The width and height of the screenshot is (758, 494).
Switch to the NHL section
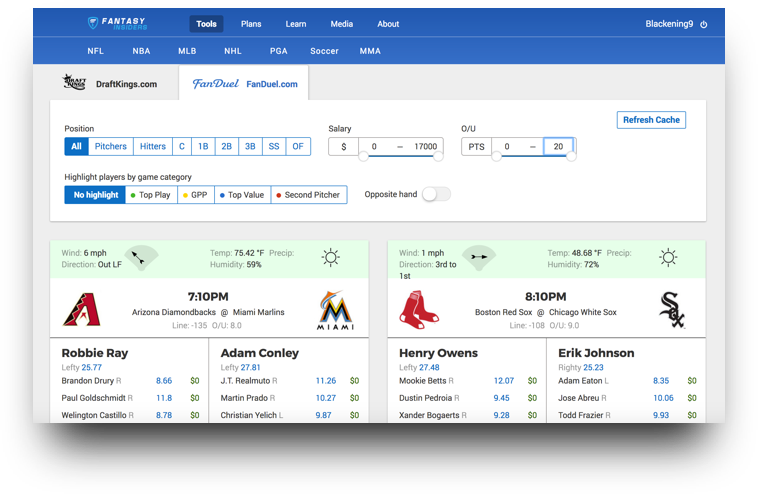click(x=233, y=51)
